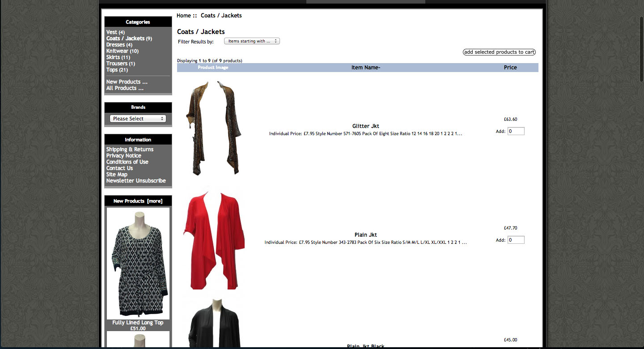Screen dimensions: 644x349
Task: Open Shipping & Returns page
Action: tap(130, 149)
